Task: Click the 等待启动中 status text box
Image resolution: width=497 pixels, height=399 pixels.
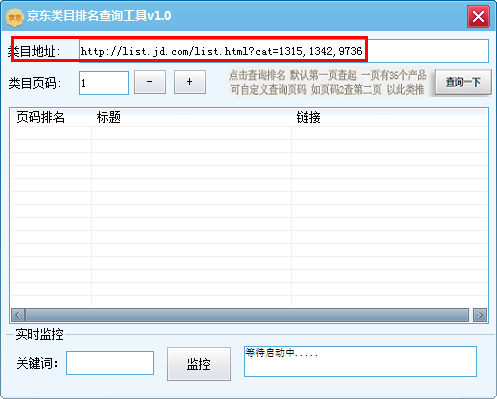Action: [360, 361]
